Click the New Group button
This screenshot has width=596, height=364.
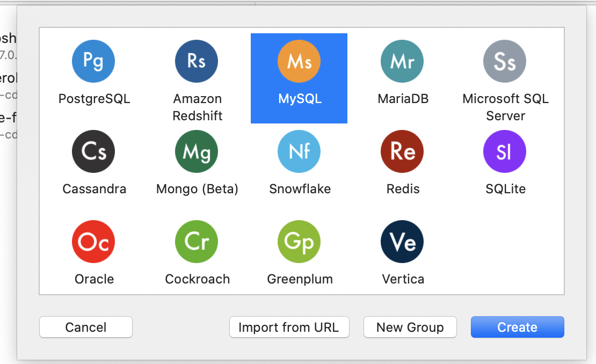click(x=410, y=327)
